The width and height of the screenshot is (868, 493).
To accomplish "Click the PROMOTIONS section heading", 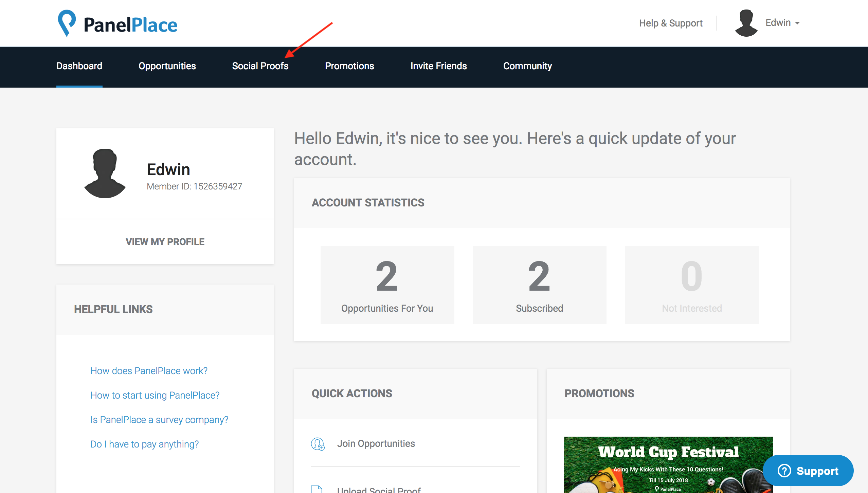I will [599, 394].
